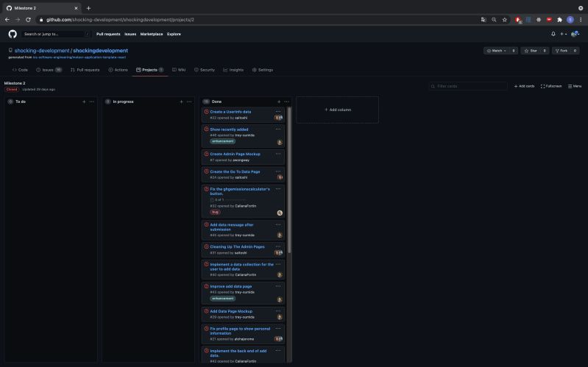
Task: Open card menu for Create Admin Page Mockup
Action: tap(278, 154)
